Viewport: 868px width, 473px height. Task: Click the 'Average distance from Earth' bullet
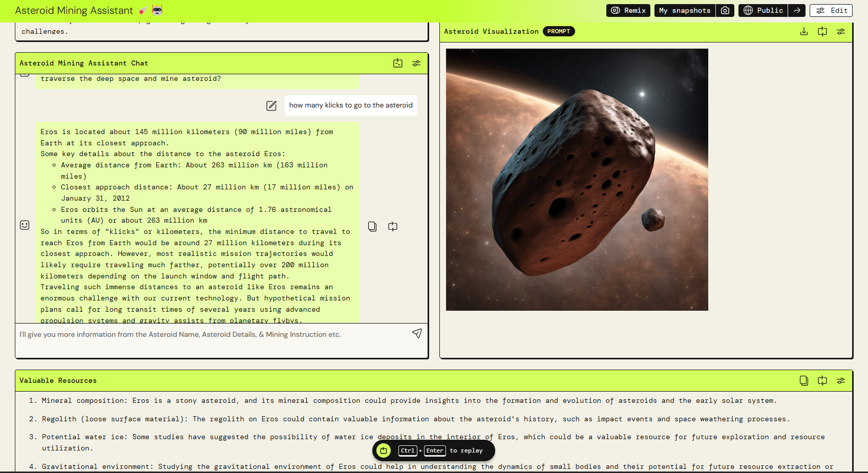point(194,171)
